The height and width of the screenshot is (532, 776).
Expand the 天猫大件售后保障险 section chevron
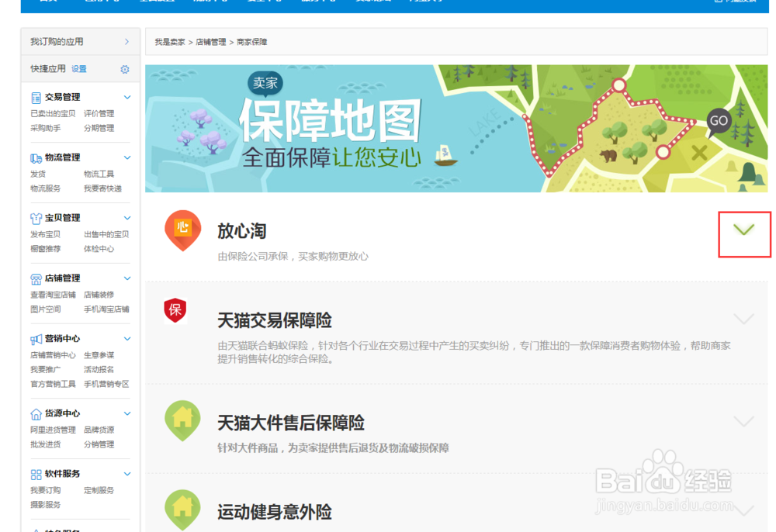(744, 421)
